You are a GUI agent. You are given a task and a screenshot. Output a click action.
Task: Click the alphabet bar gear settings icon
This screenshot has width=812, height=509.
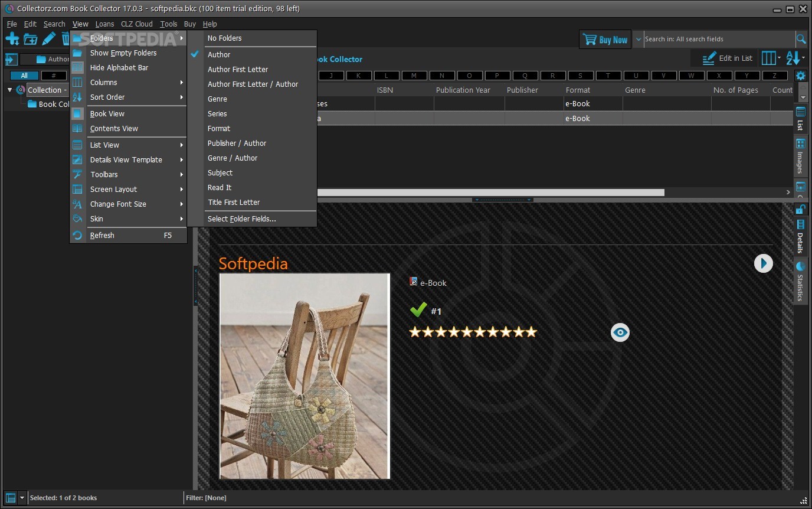(x=801, y=76)
